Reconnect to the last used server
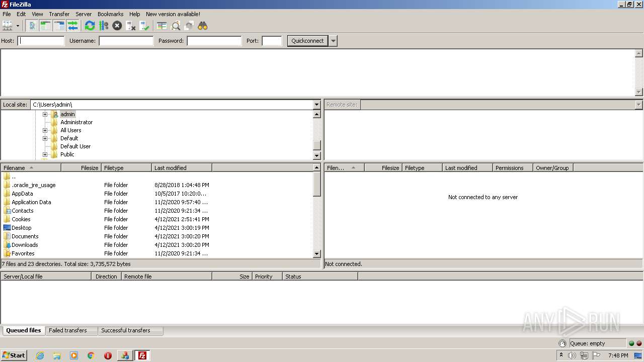644x362 pixels. (x=144, y=26)
